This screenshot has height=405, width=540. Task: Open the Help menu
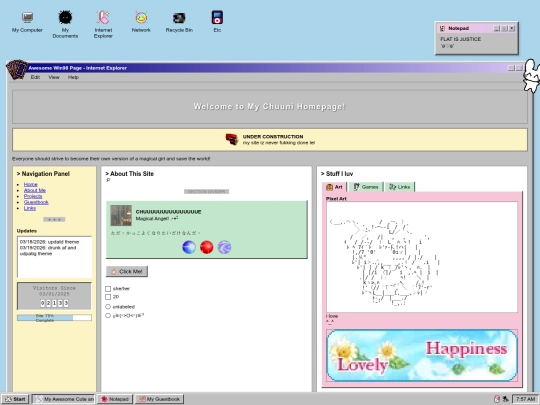pyautogui.click(x=73, y=77)
